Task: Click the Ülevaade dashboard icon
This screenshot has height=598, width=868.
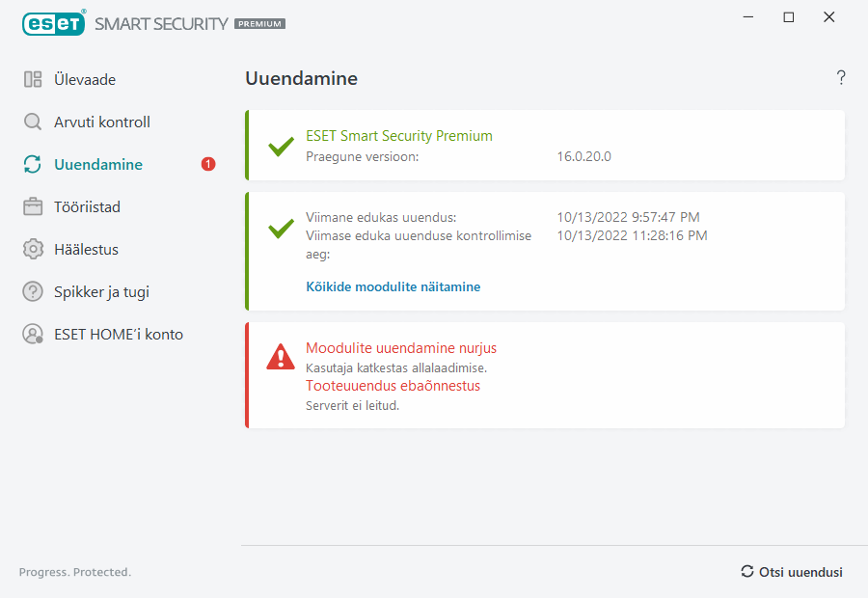Action: click(33, 80)
